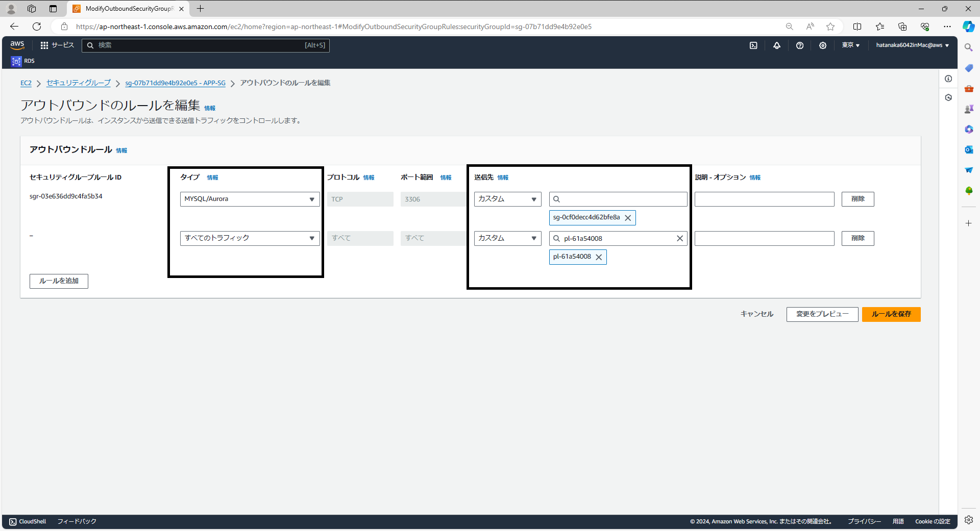This screenshot has height=531, width=980.
Task: Focus description field of all-traffic rule
Action: pyautogui.click(x=765, y=238)
